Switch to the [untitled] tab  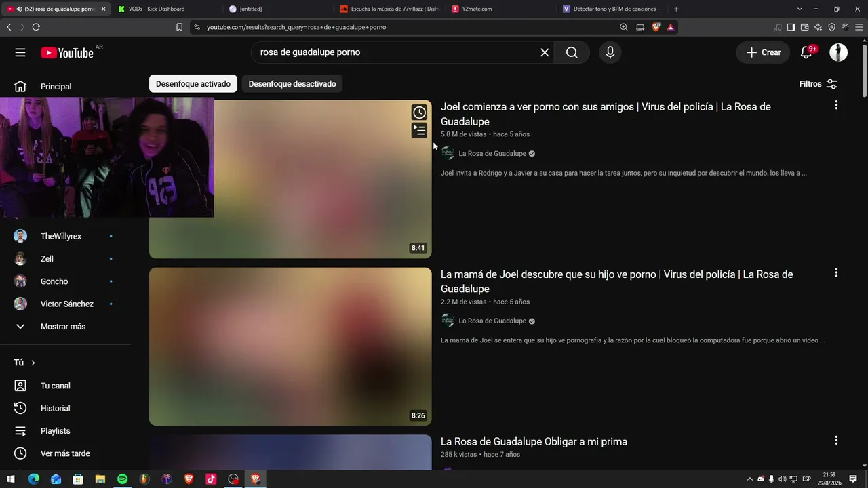[278, 9]
